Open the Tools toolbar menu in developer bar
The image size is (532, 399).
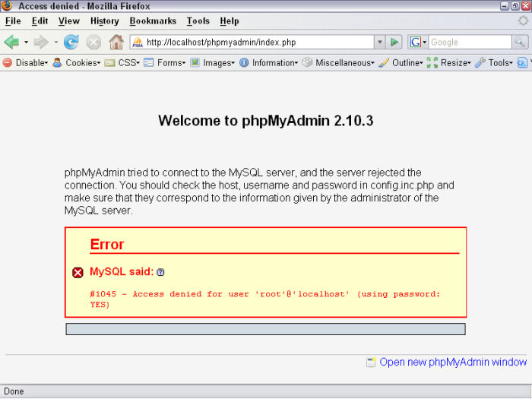494,63
